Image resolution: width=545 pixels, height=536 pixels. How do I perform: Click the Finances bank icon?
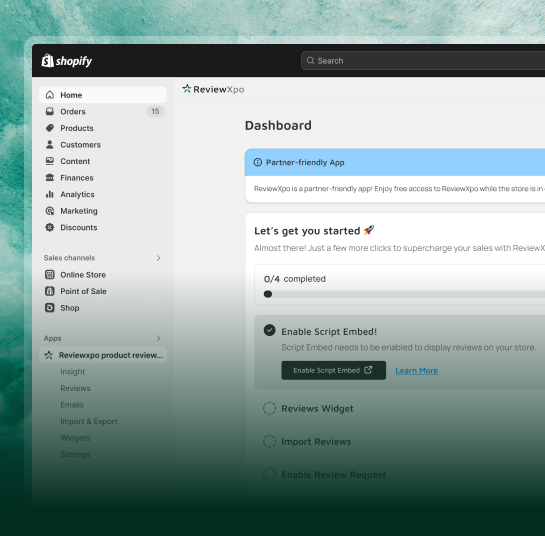coord(50,178)
